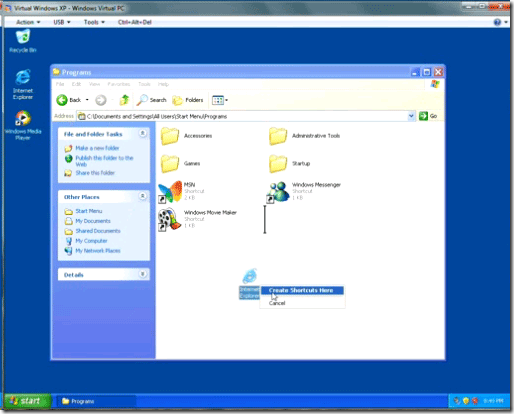Click the Programs folder icon in title bar
The image size is (514, 414).
point(56,72)
